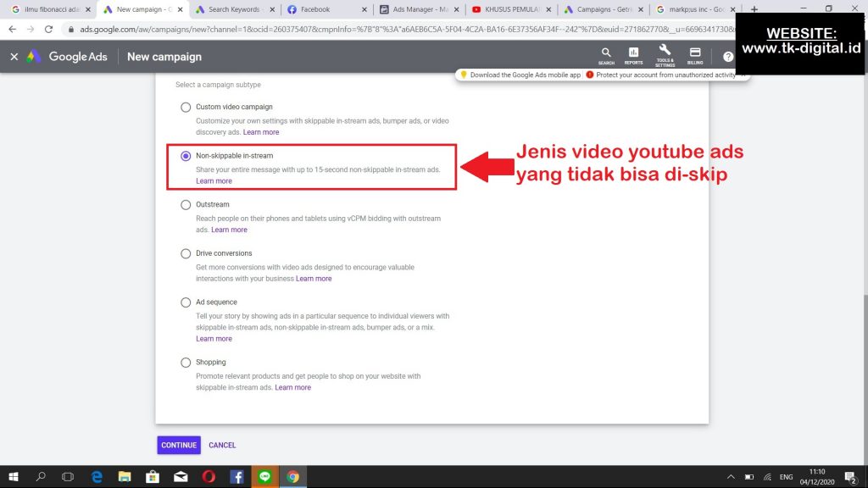
Task: Open Microsoft Edge from the taskbar
Action: click(96, 476)
